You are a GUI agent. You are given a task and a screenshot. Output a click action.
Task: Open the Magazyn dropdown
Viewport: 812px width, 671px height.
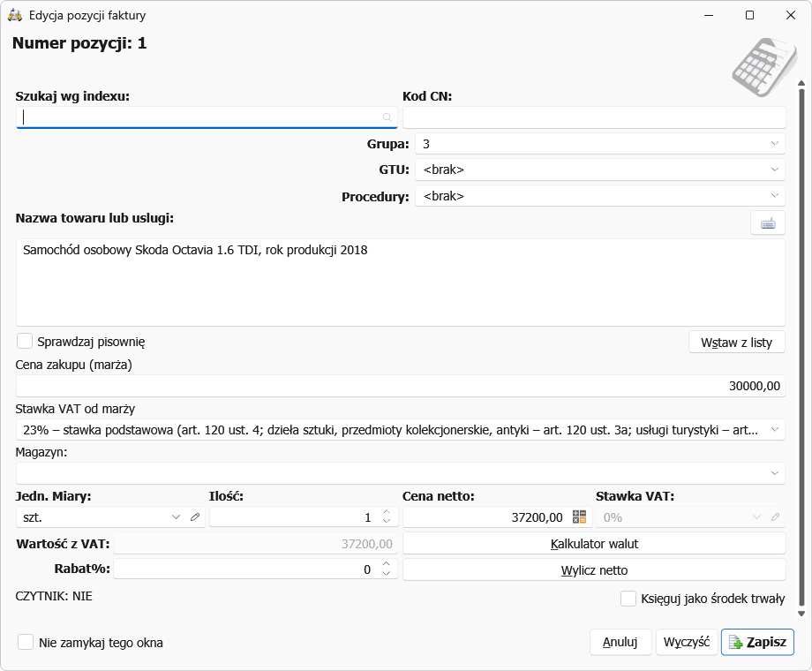point(775,473)
